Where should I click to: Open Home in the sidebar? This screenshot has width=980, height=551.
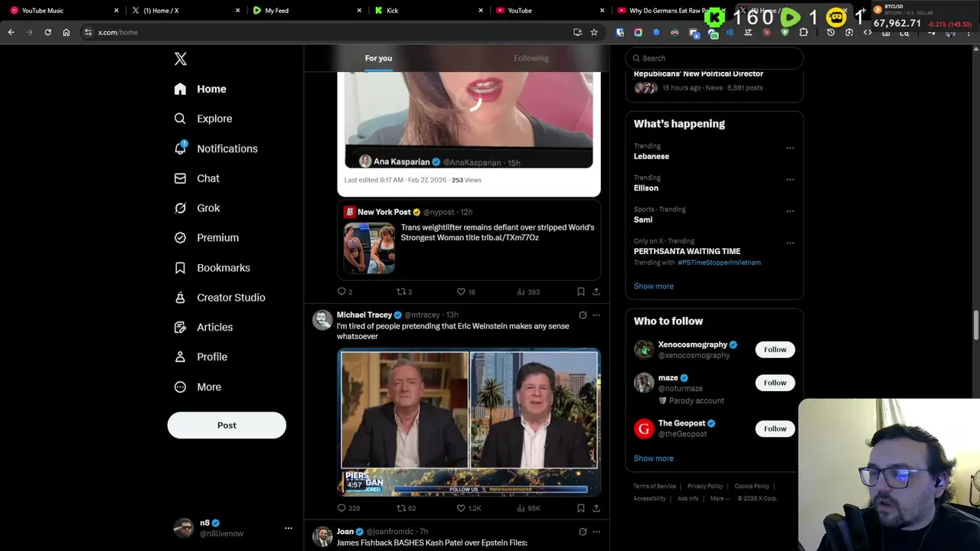pyautogui.click(x=200, y=89)
